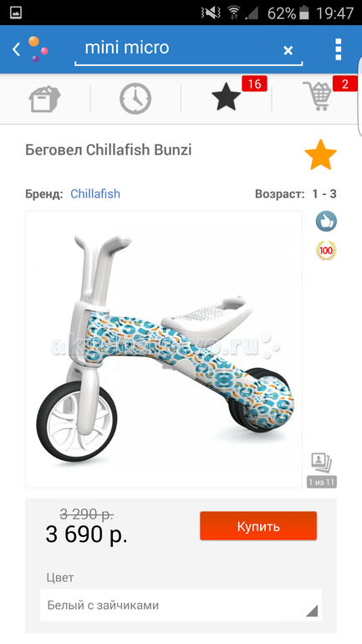Open the three-dot overflow menu
This screenshot has height=644, width=362.
point(338,49)
